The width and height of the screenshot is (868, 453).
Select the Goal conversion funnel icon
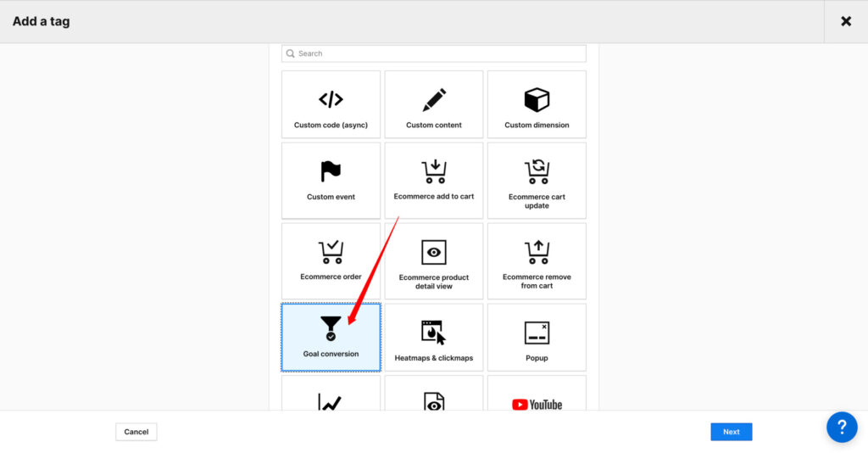point(331,328)
